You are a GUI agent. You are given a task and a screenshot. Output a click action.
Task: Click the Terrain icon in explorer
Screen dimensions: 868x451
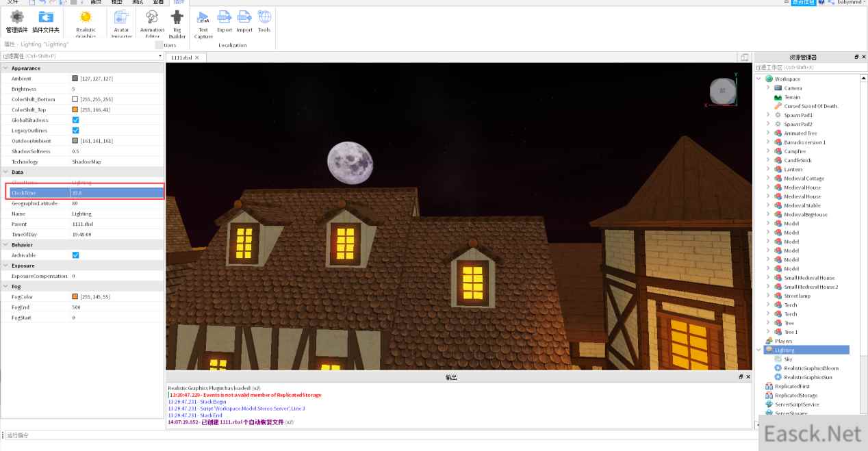[x=778, y=97]
